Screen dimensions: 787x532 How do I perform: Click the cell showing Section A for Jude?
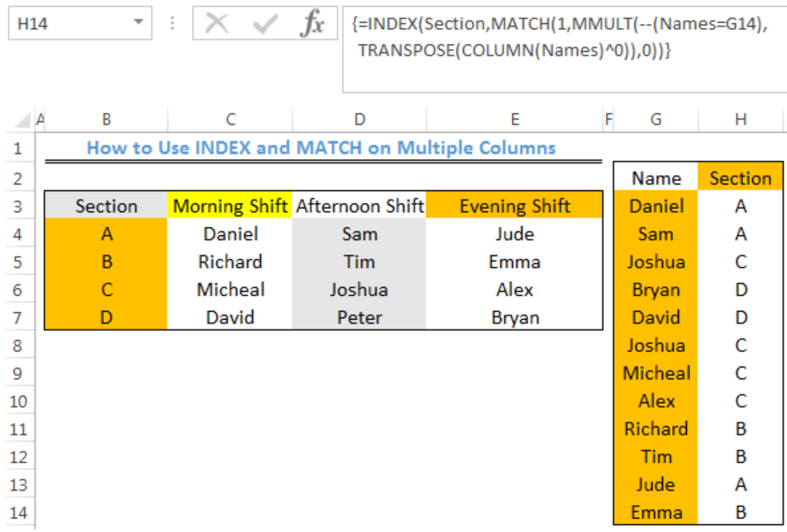click(739, 484)
